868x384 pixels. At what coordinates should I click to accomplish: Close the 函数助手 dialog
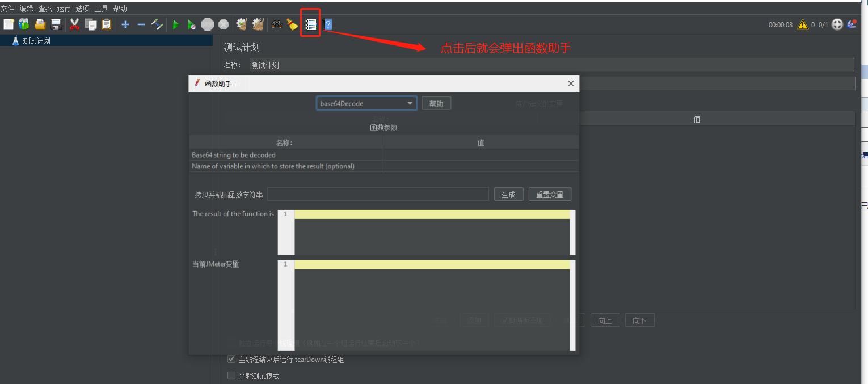(571, 83)
